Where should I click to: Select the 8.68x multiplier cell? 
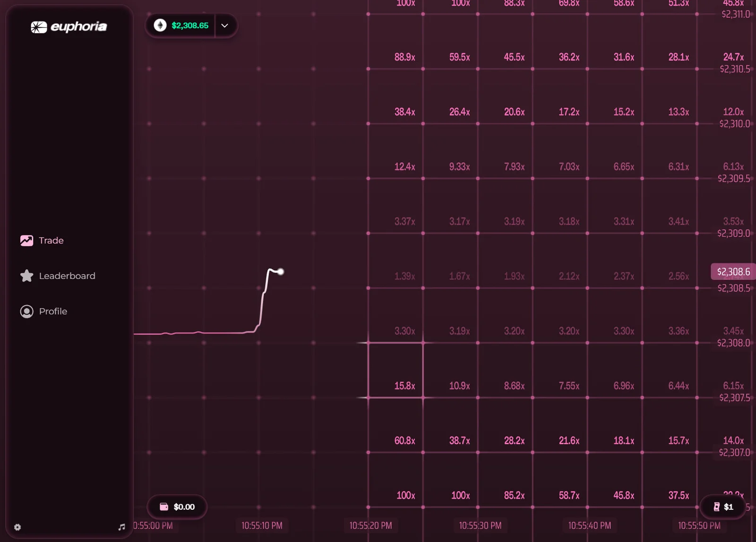pyautogui.click(x=505, y=370)
